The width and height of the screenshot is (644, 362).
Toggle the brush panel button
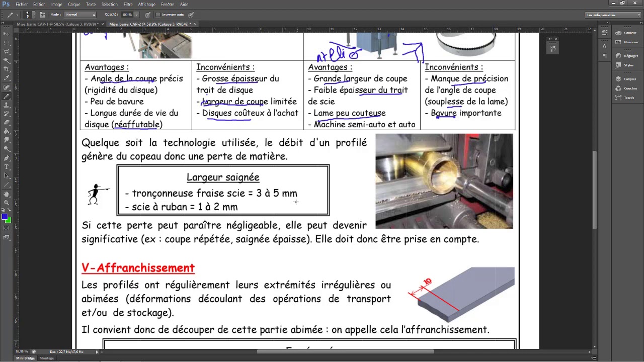(x=42, y=15)
